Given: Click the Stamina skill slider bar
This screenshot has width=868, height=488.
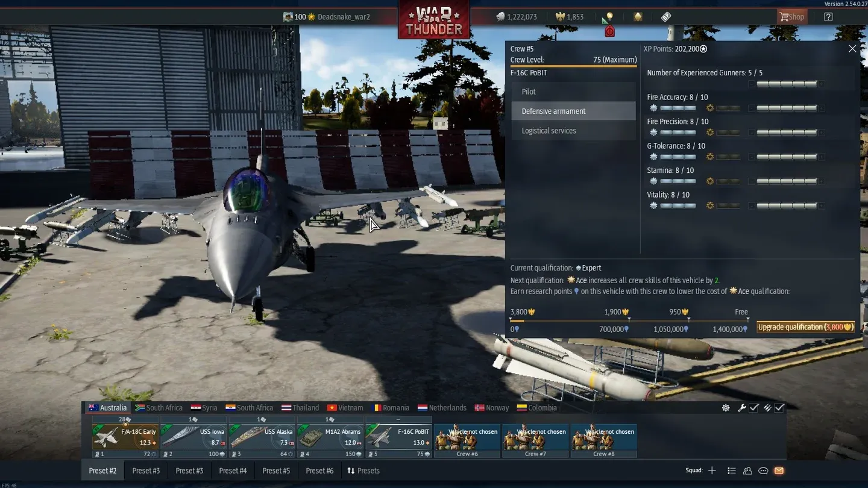Looking at the screenshot, I should pyautogui.click(x=787, y=181).
